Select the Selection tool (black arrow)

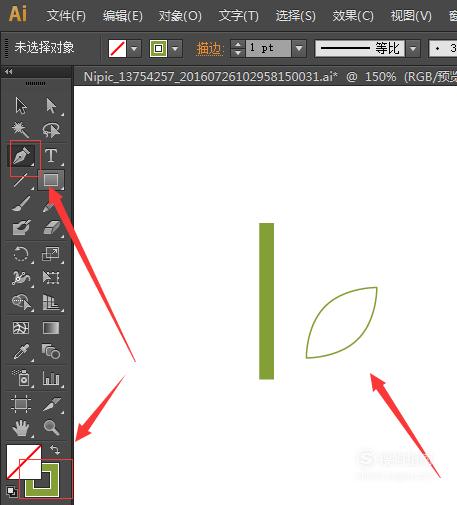(21, 106)
